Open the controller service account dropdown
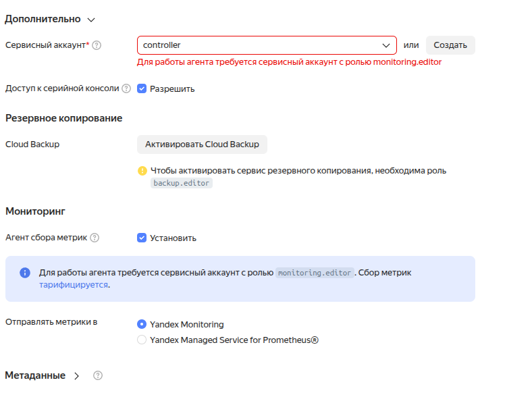 coord(267,45)
